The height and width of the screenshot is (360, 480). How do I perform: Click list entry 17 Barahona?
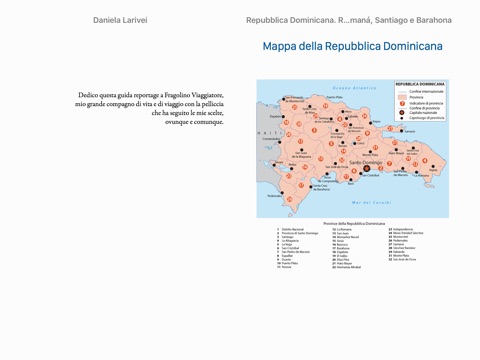[x=341, y=248]
